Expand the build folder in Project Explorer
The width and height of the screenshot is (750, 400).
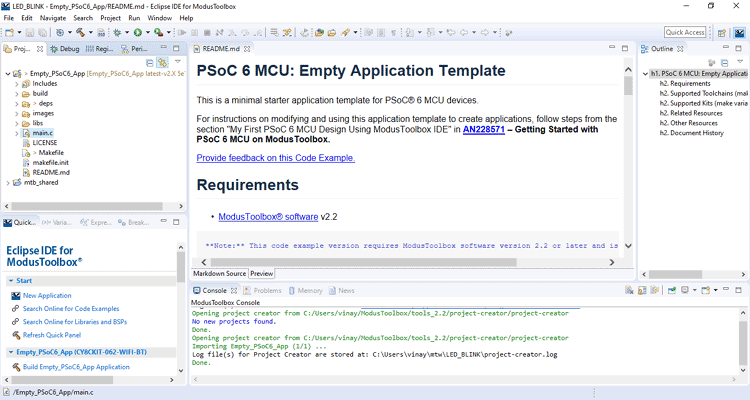coord(19,94)
